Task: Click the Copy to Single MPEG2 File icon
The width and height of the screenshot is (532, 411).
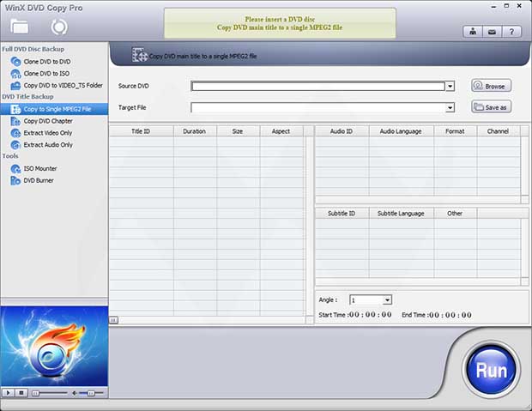Action: (x=15, y=109)
